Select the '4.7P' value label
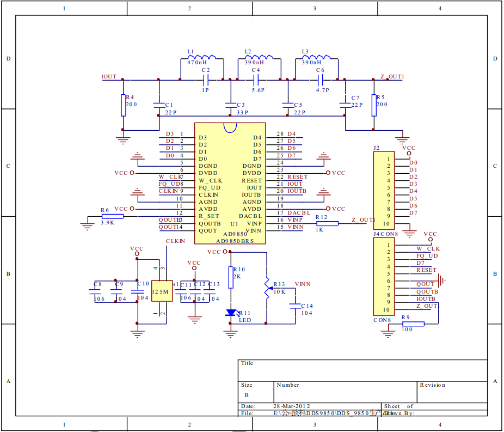Viewport: 504px width, 432px height. pyautogui.click(x=322, y=90)
